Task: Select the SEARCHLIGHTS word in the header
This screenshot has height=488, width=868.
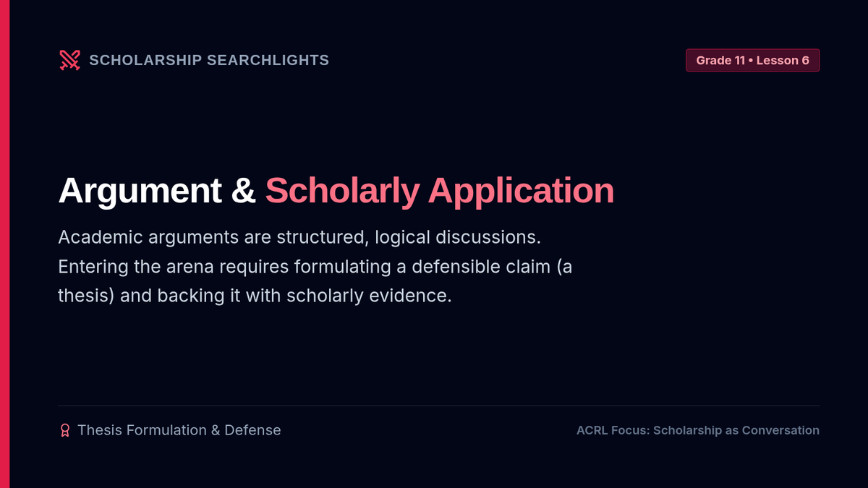Action: 268,60
